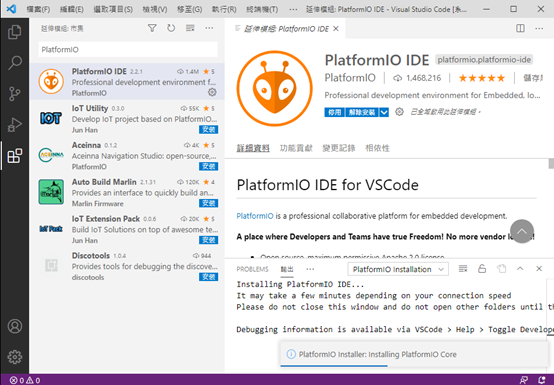Viewport: 554px width, 385px height.
Task: Select the Extensions view icon
Action: (x=14, y=156)
